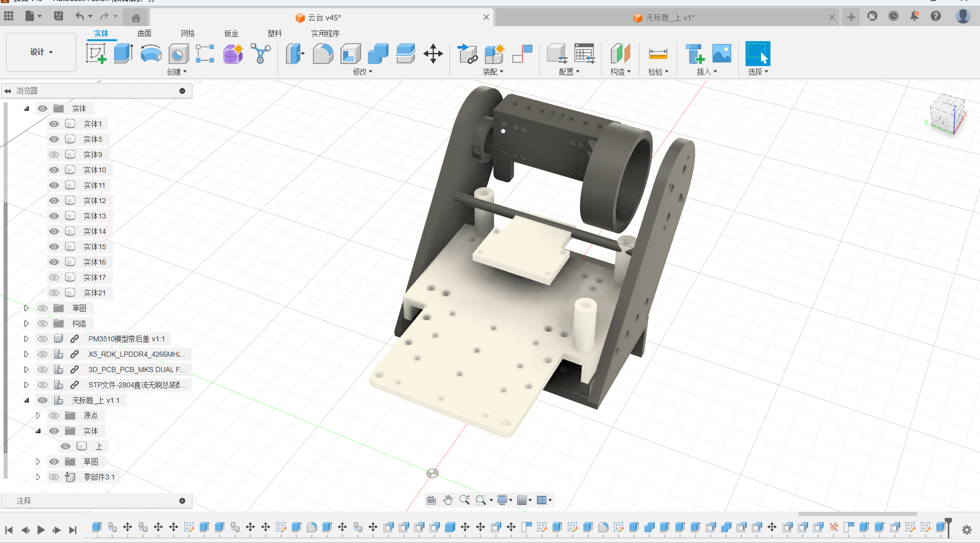This screenshot has height=543, width=980.
Task: Show hidden body 实体21
Action: click(x=54, y=293)
